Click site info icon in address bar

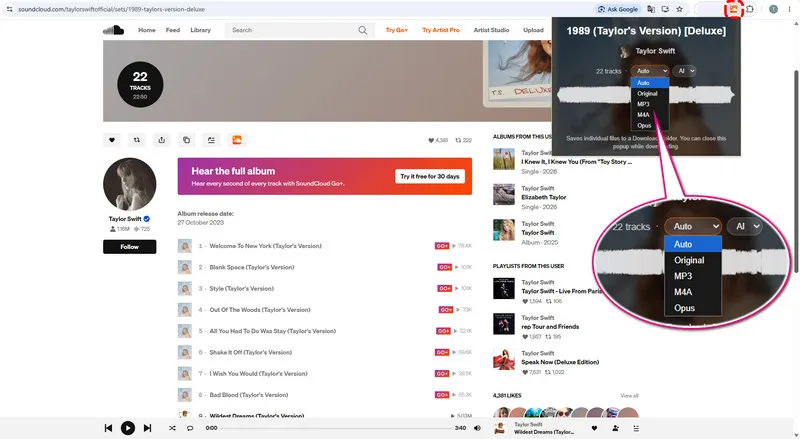click(x=9, y=9)
